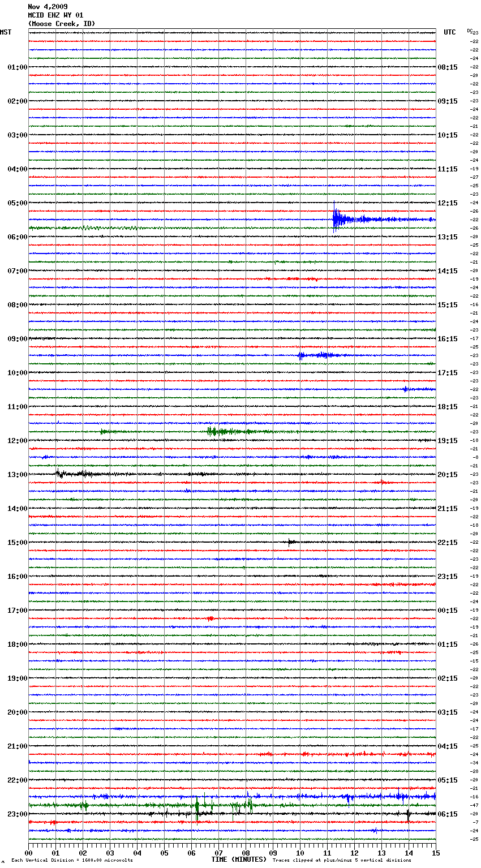This screenshot has height=868, width=481.
Task: Click the location label "(Moose Creek, ID)"
Action: (x=61, y=24)
